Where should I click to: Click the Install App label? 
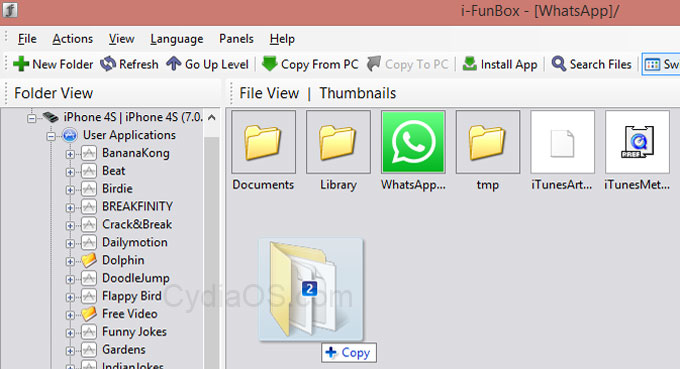click(509, 65)
